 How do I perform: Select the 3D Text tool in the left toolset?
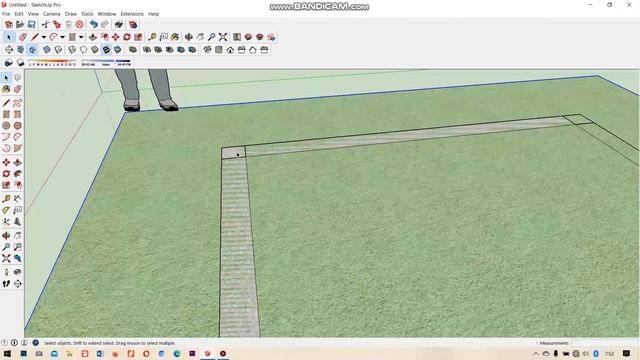(18, 222)
